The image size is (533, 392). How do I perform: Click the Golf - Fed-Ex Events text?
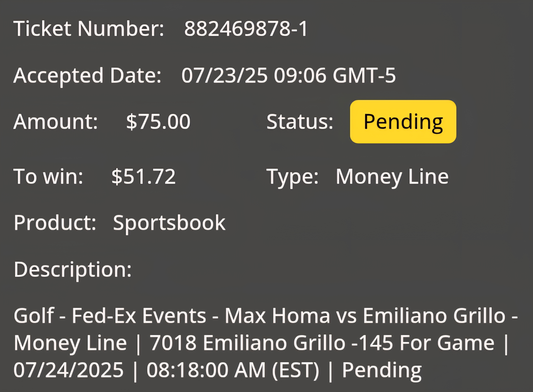coord(110,316)
